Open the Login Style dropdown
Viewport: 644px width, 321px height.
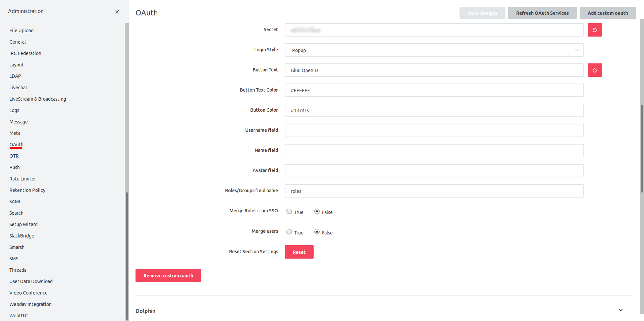434,50
